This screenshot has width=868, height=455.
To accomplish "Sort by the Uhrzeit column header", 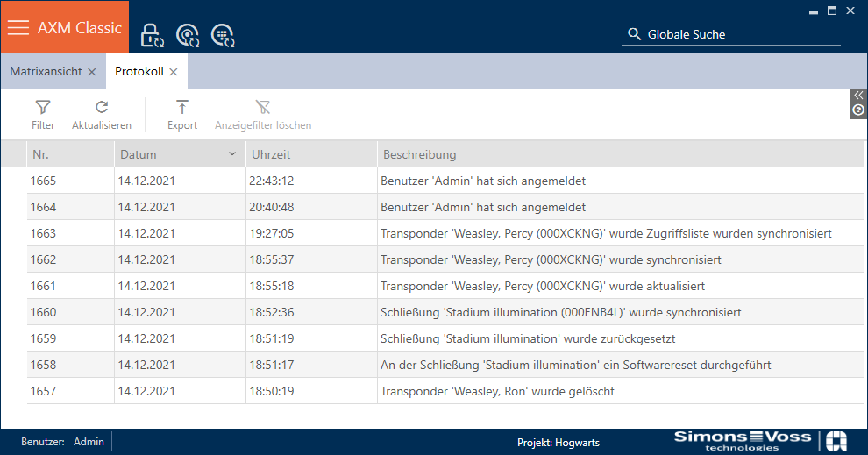I will tap(310, 154).
